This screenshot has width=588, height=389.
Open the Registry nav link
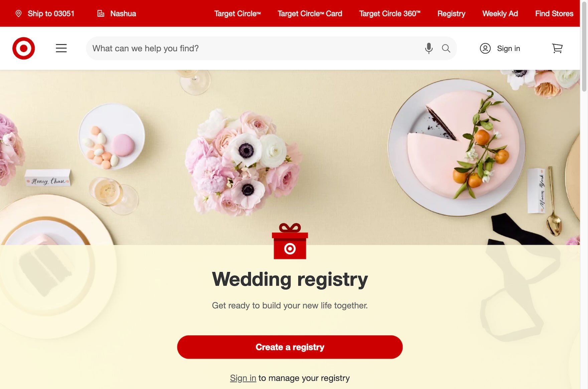tap(451, 14)
